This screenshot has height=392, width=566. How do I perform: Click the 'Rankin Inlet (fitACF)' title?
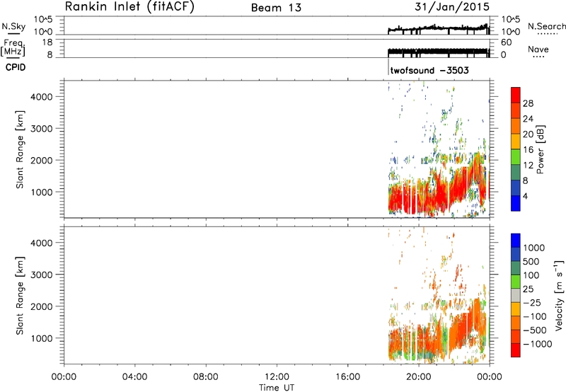coord(129,6)
